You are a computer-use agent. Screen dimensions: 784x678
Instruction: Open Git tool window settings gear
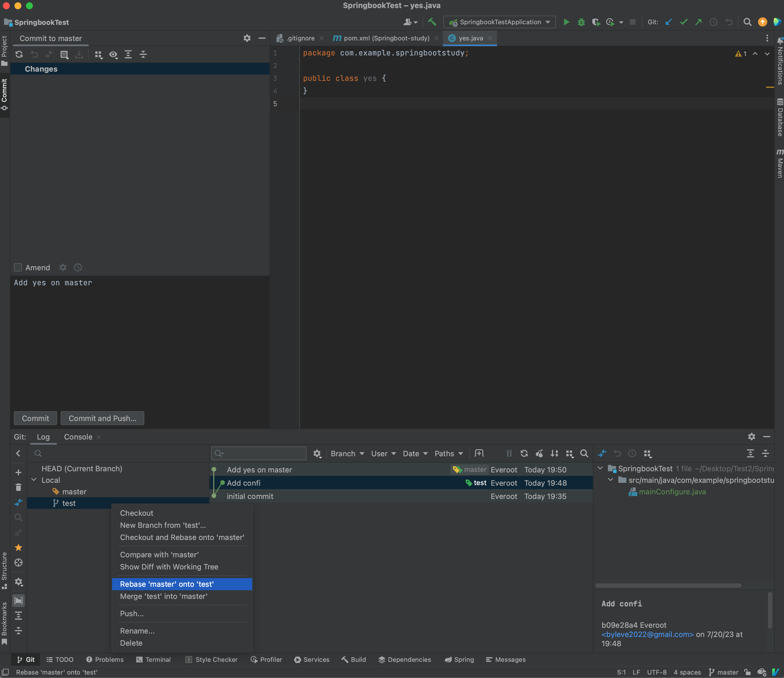(x=751, y=437)
